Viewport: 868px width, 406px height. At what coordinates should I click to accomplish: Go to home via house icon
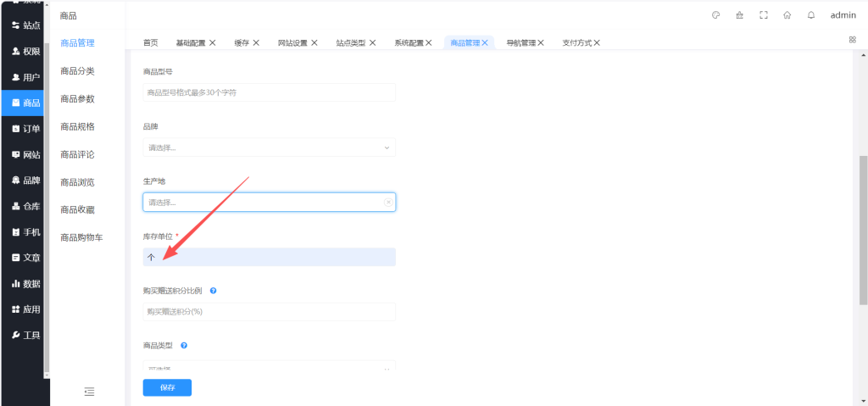787,15
